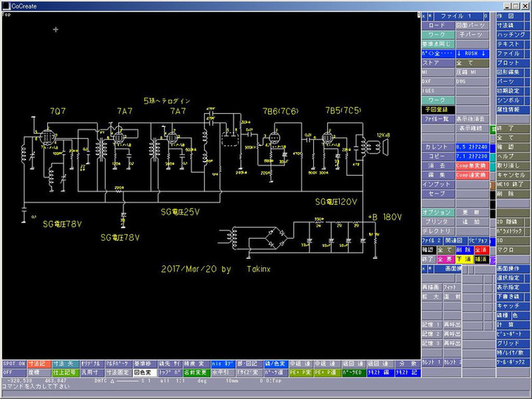Expand the ↓ RUSH ↓ list

click(471, 53)
